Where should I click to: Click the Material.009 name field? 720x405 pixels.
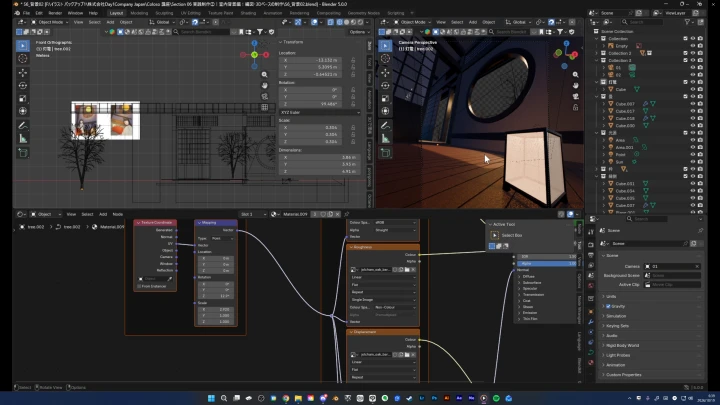(295, 214)
